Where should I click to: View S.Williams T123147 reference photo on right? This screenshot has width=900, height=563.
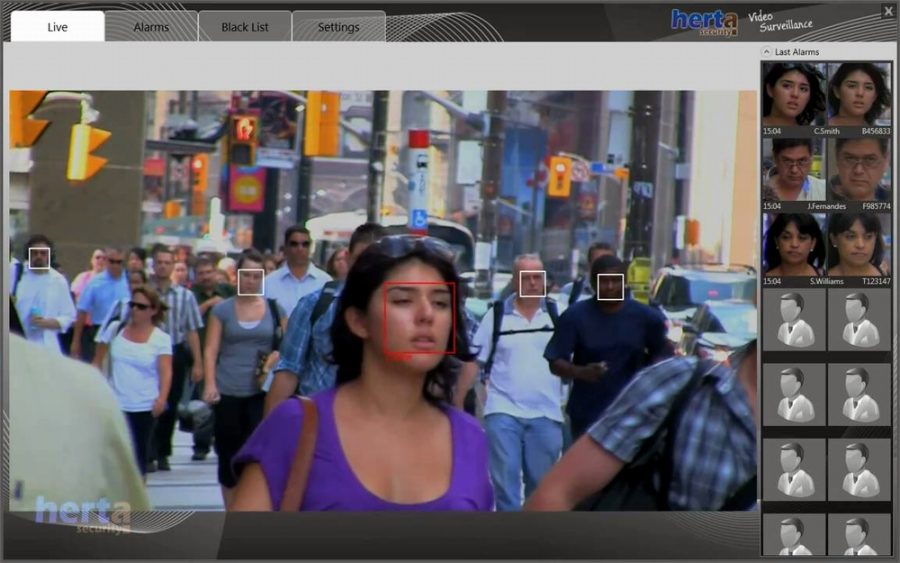pos(859,243)
